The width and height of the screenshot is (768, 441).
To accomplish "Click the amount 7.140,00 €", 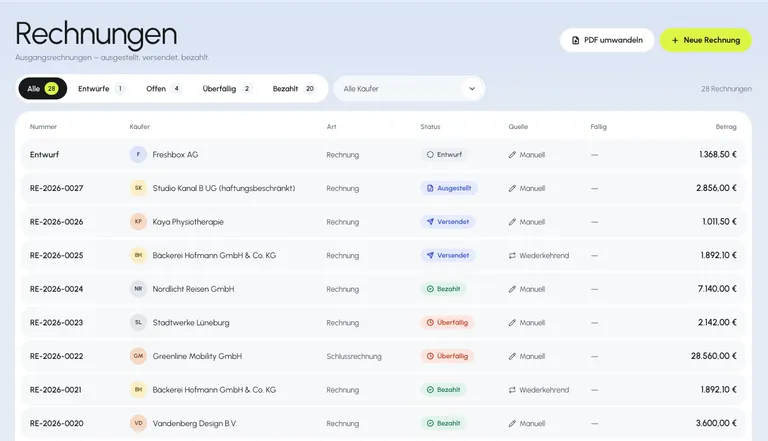I will pos(717,289).
